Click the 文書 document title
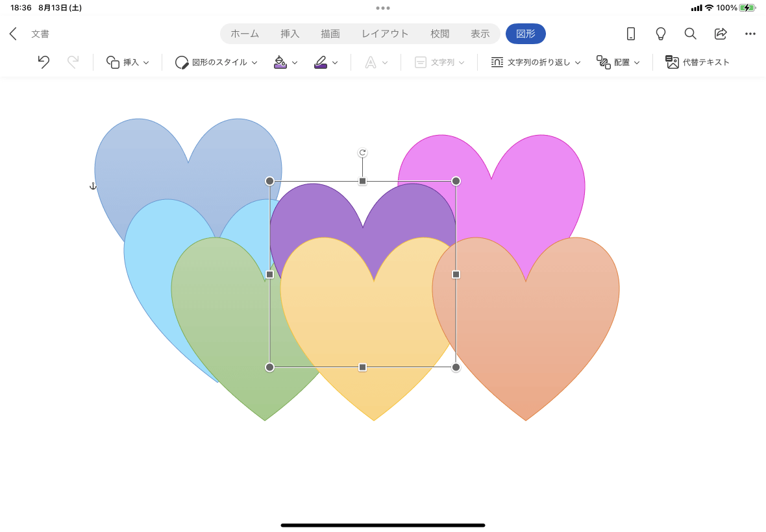The height and width of the screenshot is (532, 766). coord(40,34)
